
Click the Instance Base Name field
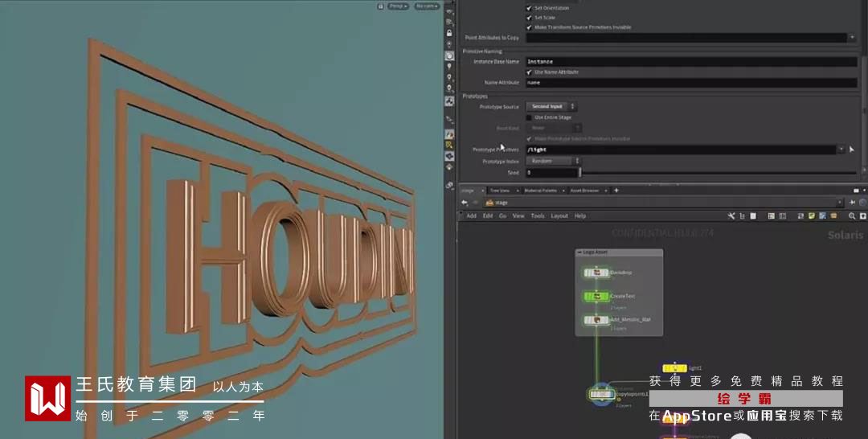click(691, 61)
